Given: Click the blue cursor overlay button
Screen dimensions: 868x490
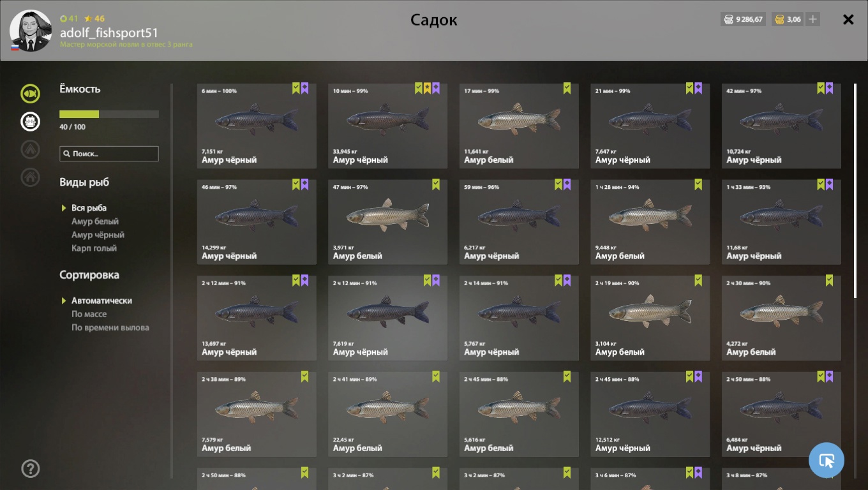Looking at the screenshot, I should (x=827, y=460).
